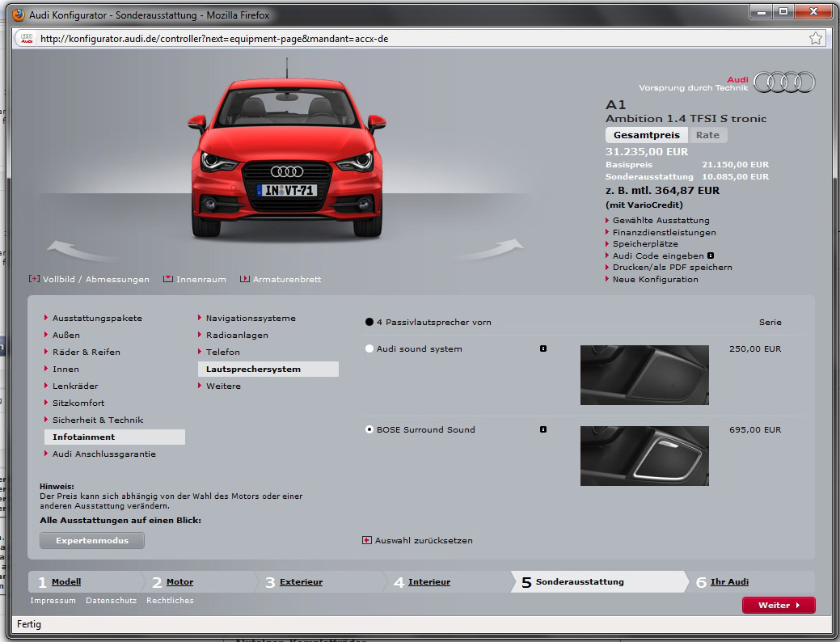Open Impressum footer link
Image resolution: width=840 pixels, height=642 pixels.
click(53, 600)
